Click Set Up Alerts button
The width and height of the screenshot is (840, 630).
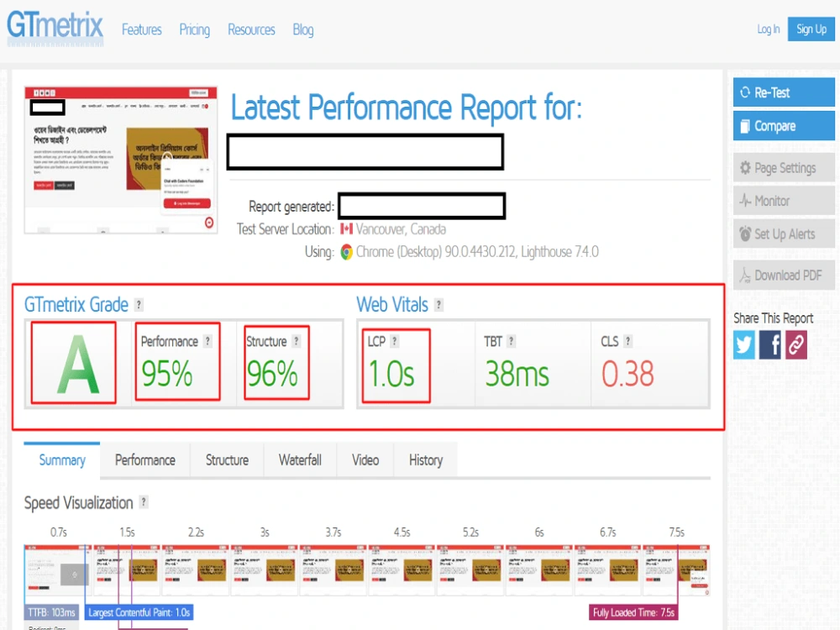click(784, 234)
